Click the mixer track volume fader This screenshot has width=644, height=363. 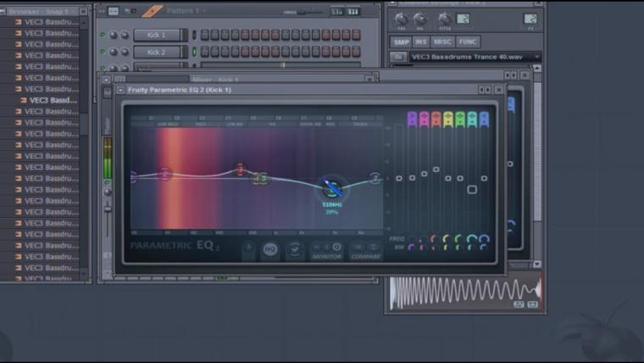[x=108, y=209]
